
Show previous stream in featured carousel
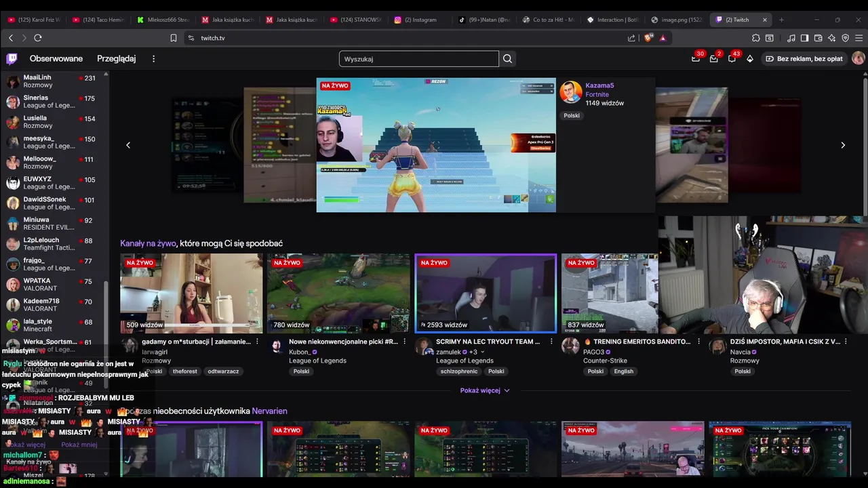(x=128, y=145)
